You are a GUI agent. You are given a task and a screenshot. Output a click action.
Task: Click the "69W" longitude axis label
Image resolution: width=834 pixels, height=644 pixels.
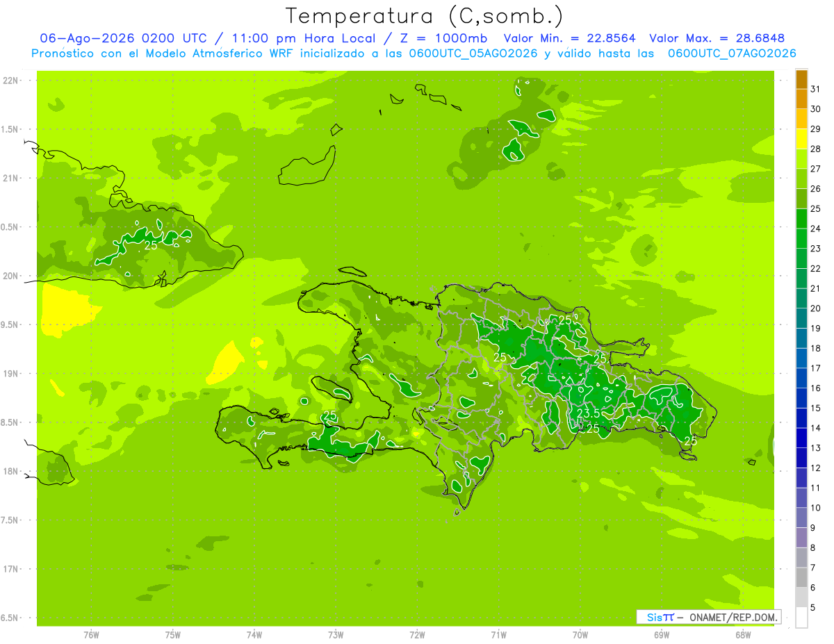pyautogui.click(x=662, y=635)
